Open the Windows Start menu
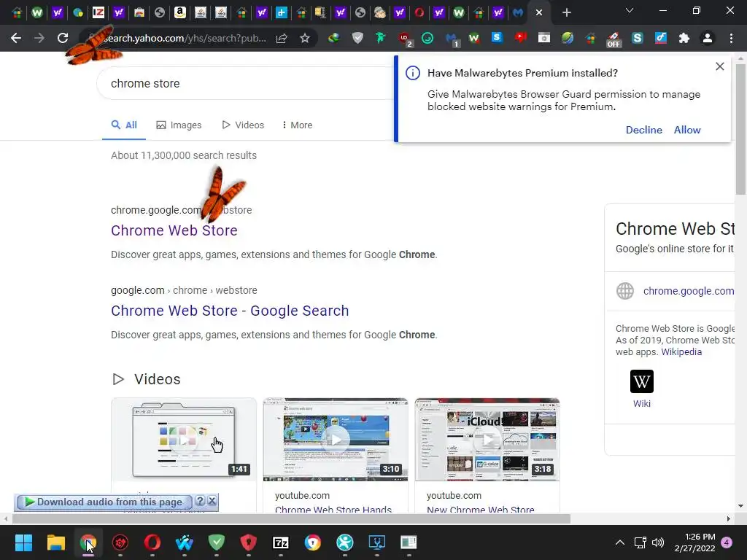The height and width of the screenshot is (560, 747). 23,542
